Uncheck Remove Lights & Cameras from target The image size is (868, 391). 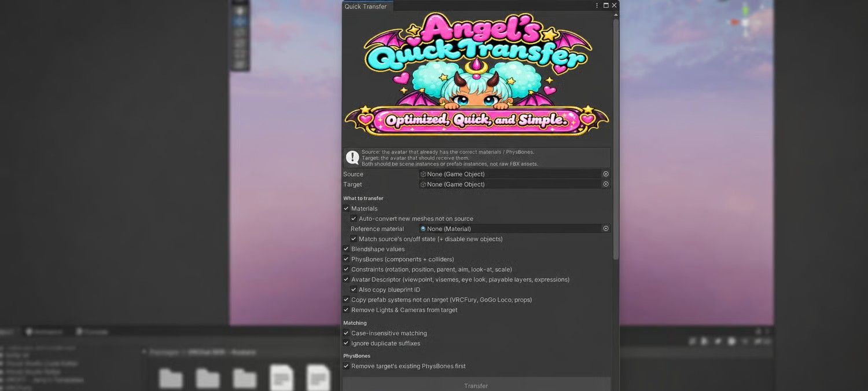point(346,310)
